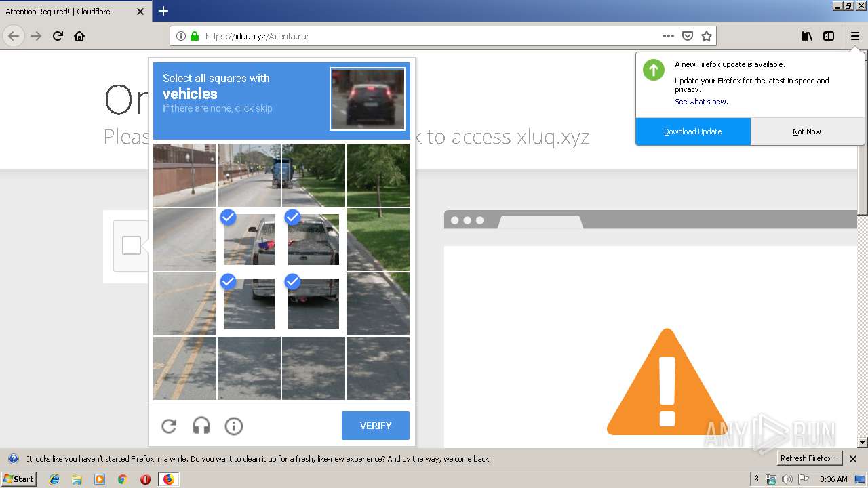Select the Attention Required Cloudflare tab
The height and width of the screenshot is (488, 868).
76,12
